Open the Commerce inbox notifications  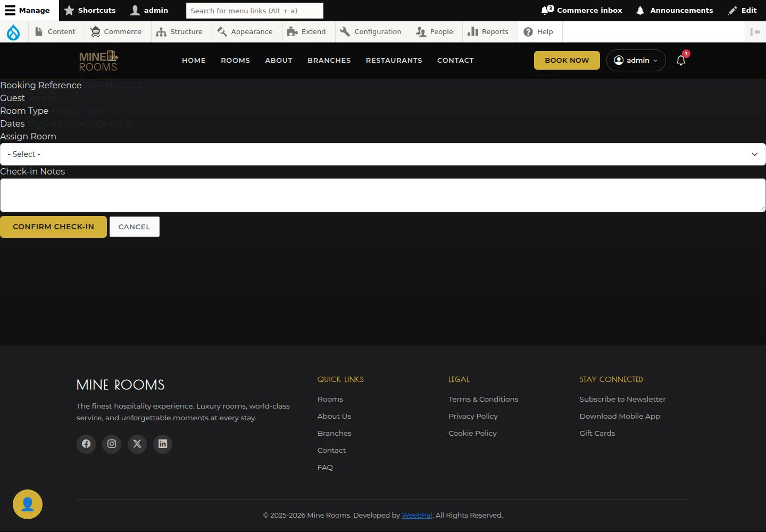(581, 10)
